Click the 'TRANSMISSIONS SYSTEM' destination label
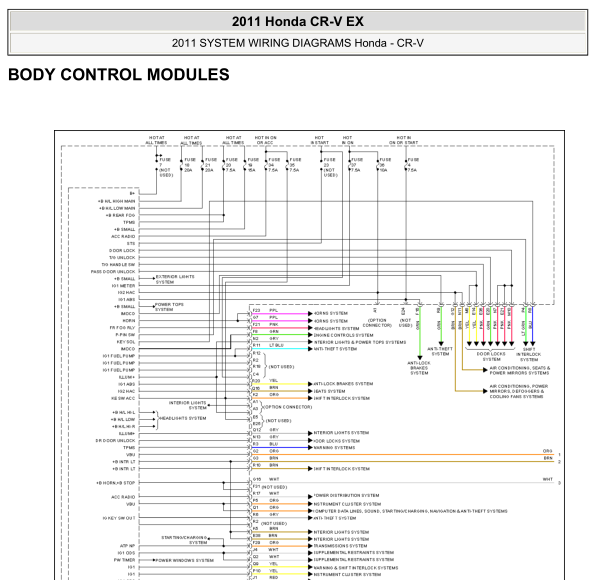606x580 pixels. click(340, 546)
